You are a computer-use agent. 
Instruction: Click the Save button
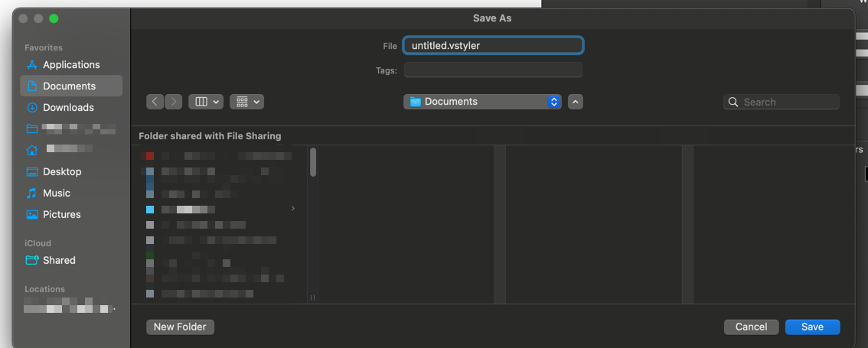tap(812, 327)
